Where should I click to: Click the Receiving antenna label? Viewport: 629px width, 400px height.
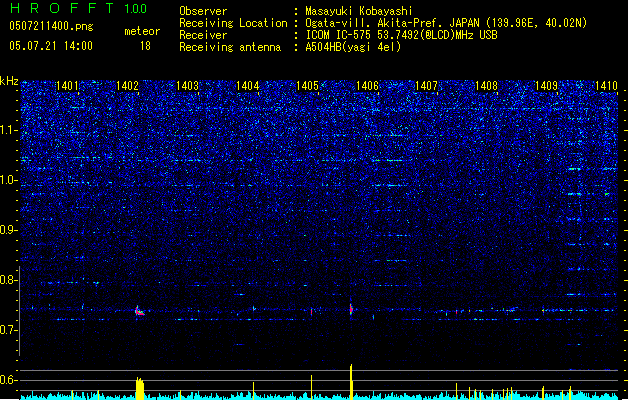(x=230, y=47)
